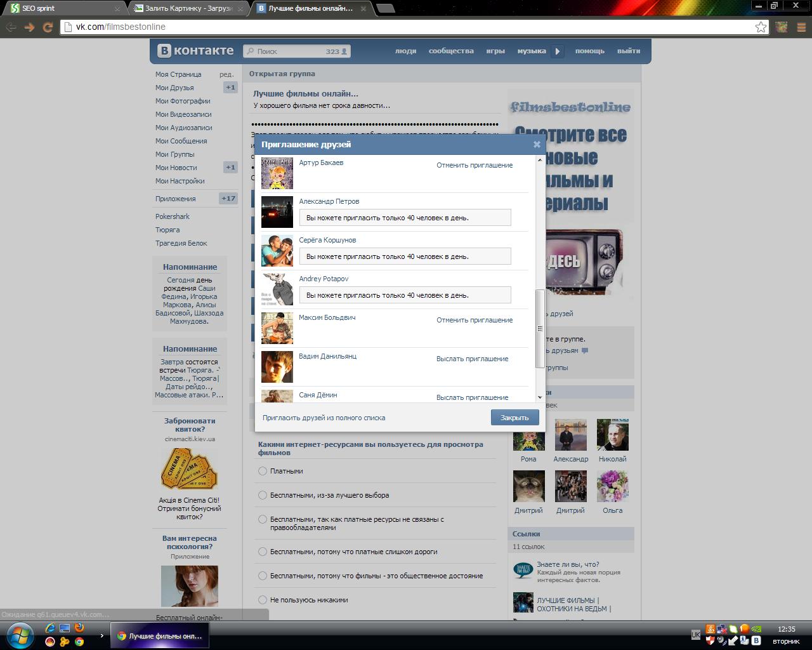Select "платные слишком дороги" poll option
The width and height of the screenshot is (812, 650).
(263, 552)
